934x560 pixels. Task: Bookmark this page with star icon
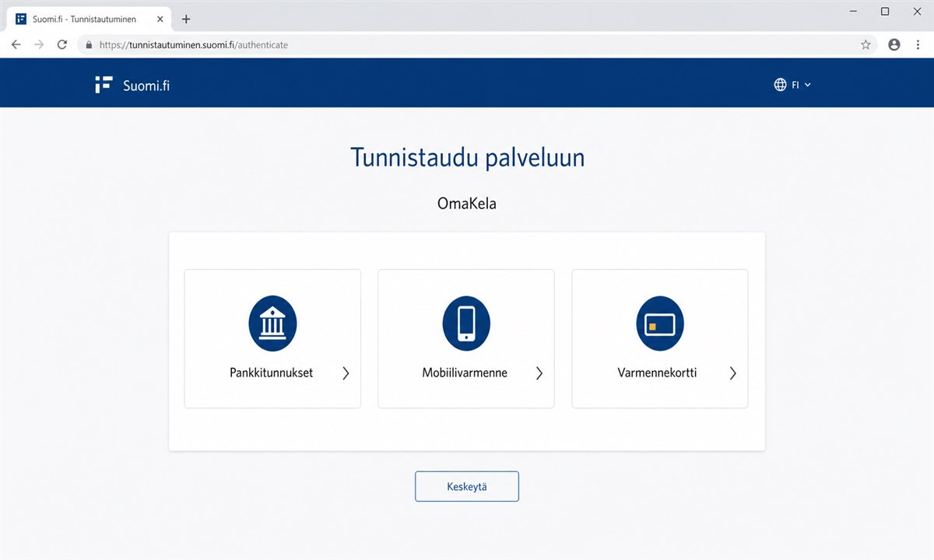click(x=866, y=45)
